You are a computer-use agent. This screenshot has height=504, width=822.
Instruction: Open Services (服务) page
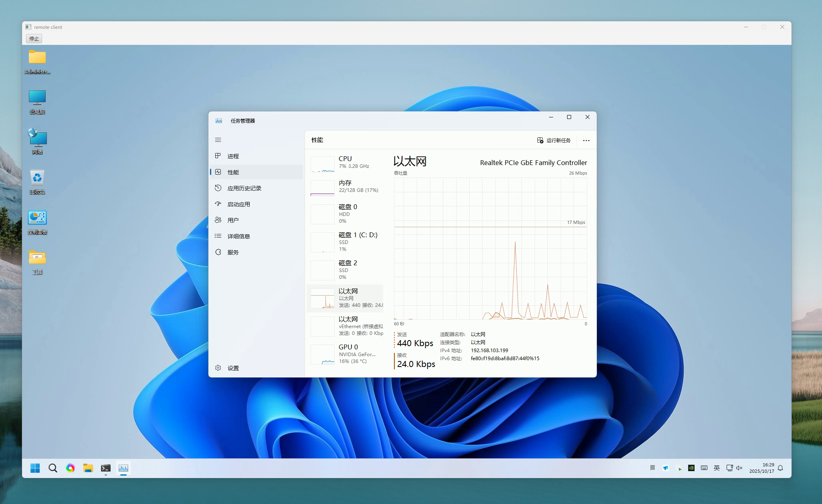(233, 252)
